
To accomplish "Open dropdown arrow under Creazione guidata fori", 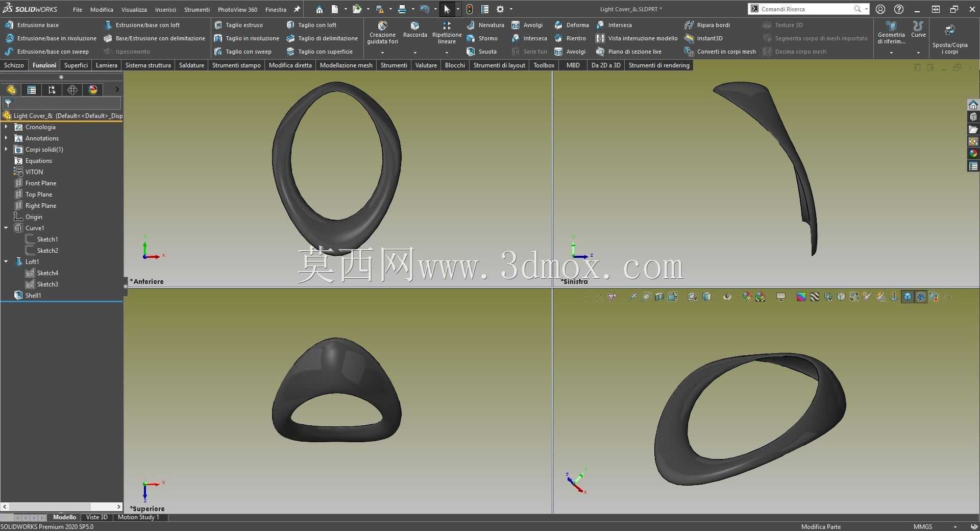I will tap(382, 52).
